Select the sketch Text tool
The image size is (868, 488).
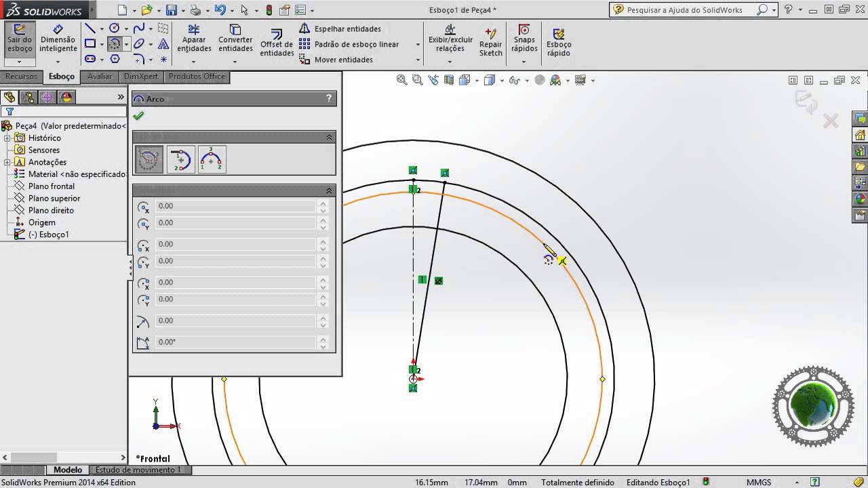point(163,44)
